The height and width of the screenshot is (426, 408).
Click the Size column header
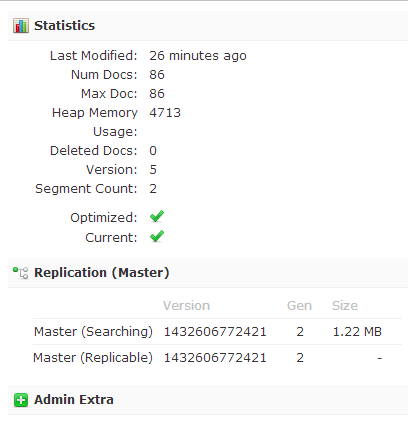point(345,306)
